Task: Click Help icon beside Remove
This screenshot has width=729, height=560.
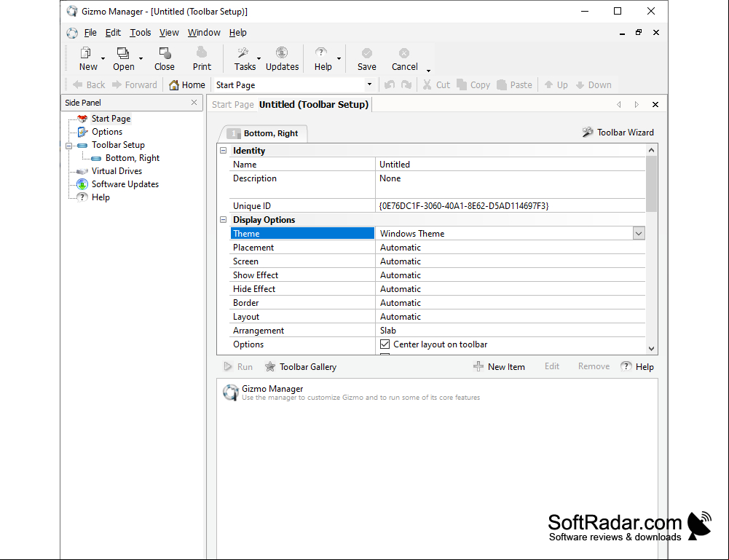Action: pyautogui.click(x=626, y=366)
